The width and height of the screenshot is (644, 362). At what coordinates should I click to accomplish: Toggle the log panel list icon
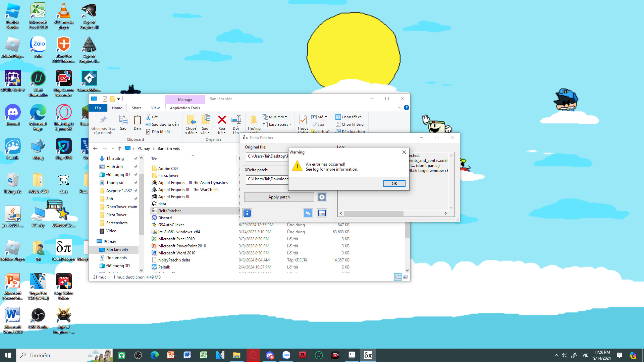point(322,213)
